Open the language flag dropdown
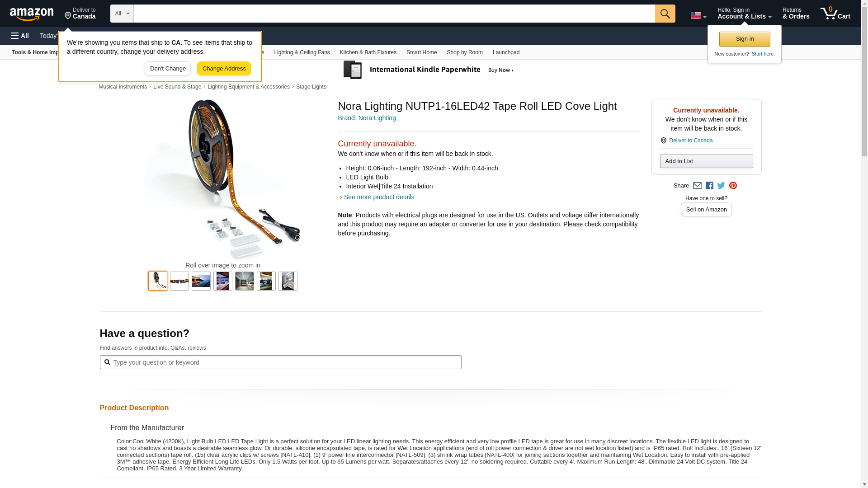The height and width of the screenshot is (488, 868). [x=698, y=15]
